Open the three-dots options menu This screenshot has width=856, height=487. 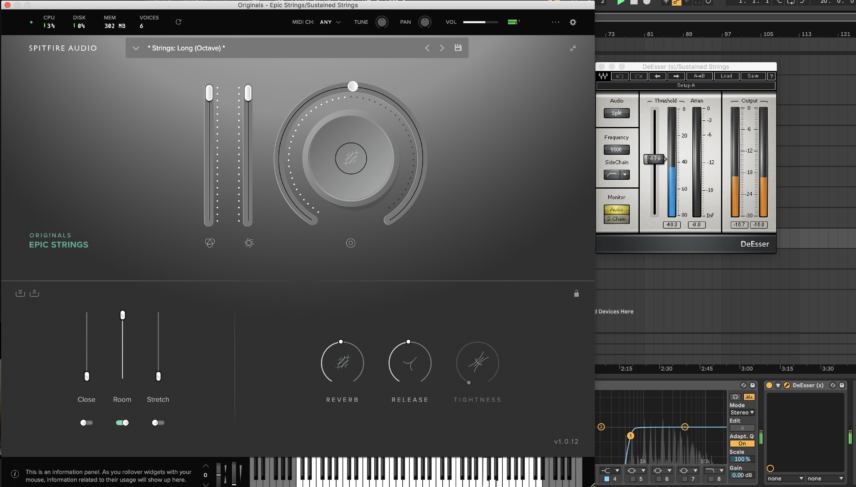(555, 22)
